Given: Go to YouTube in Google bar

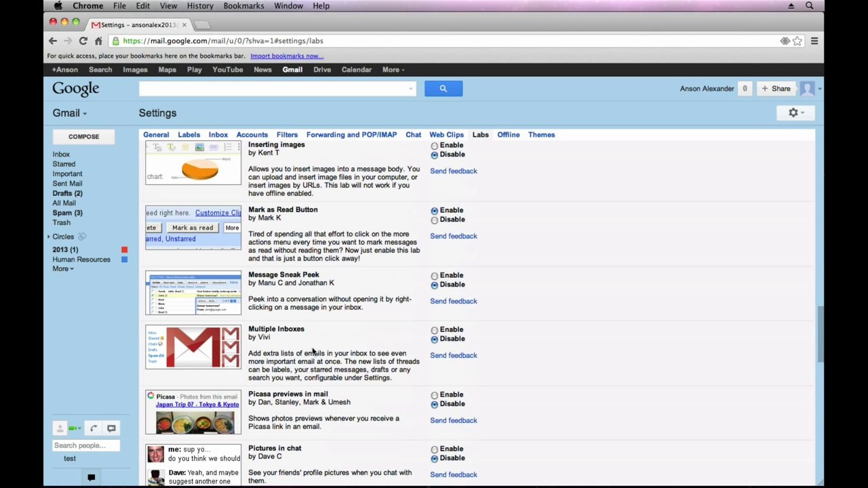Looking at the screenshot, I should (x=227, y=70).
